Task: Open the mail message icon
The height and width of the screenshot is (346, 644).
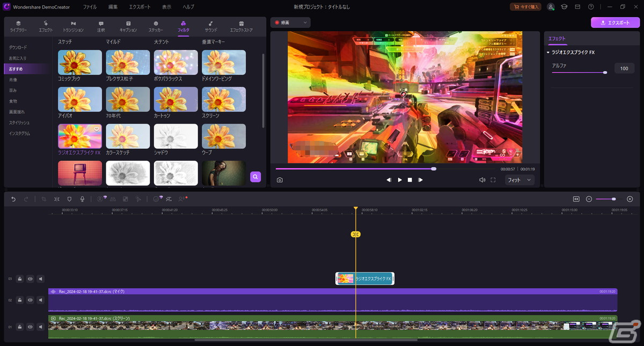Action: coord(577,7)
